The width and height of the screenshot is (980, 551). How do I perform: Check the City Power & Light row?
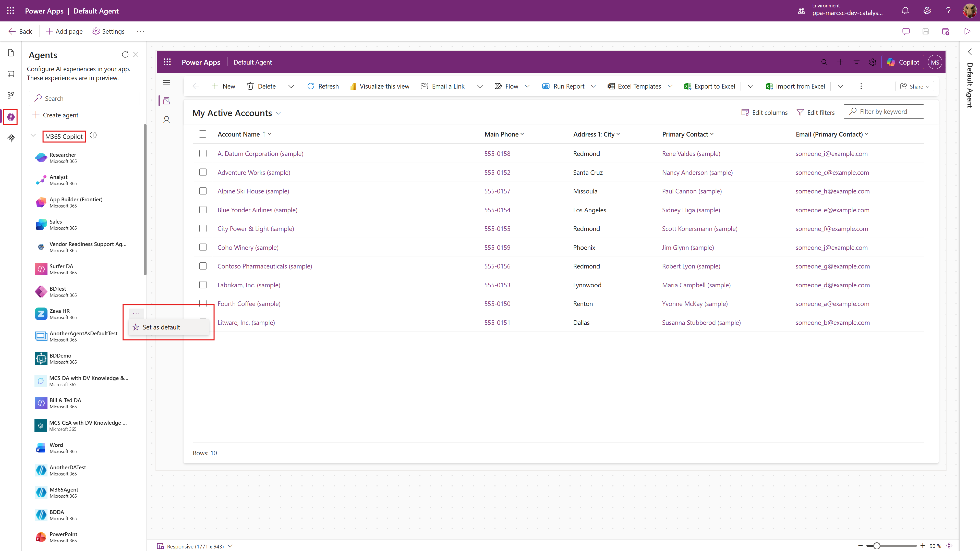(x=203, y=228)
